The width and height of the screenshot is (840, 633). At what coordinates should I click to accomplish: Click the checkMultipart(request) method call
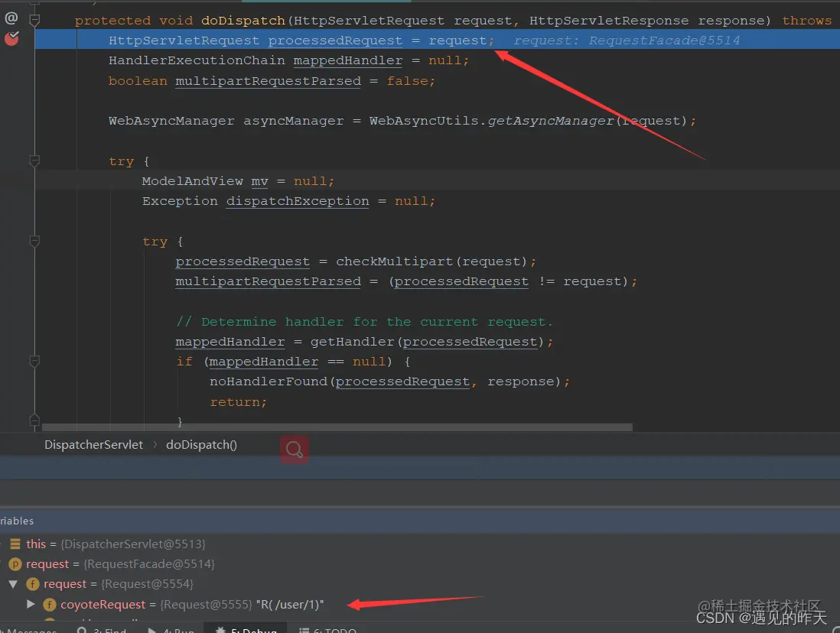(x=431, y=261)
